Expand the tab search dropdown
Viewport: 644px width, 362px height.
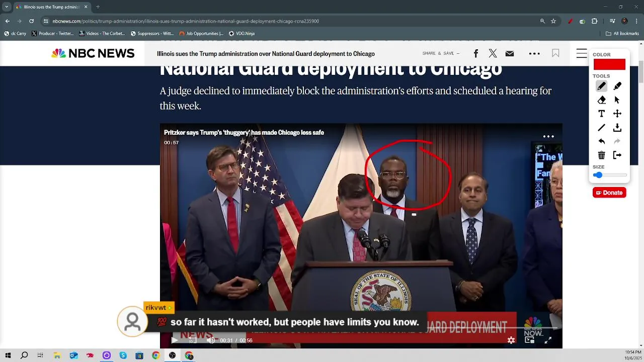[7, 7]
